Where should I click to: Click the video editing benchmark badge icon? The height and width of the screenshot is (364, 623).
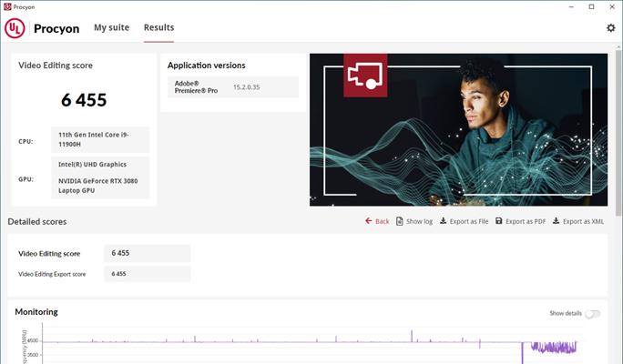[365, 76]
